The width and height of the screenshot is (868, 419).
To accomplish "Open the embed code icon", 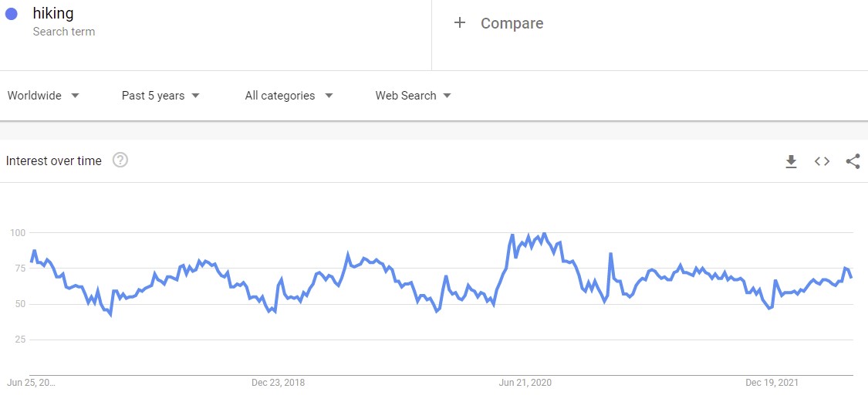I will pyautogui.click(x=822, y=161).
